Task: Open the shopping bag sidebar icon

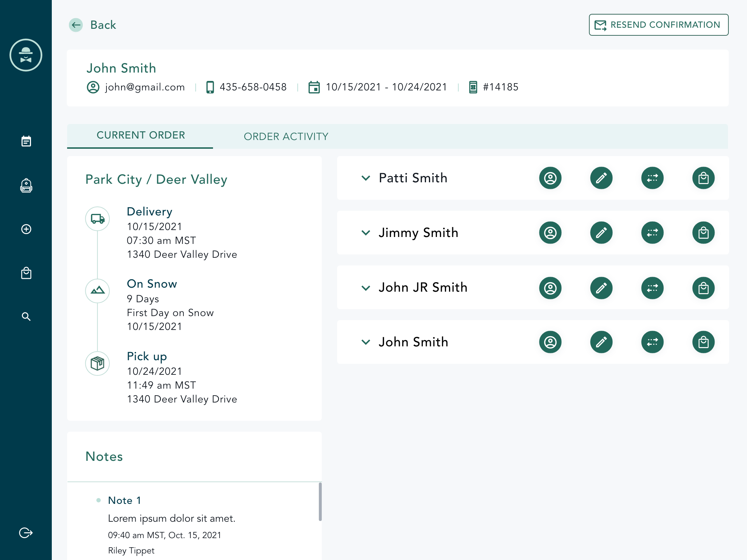Action: 26,273
